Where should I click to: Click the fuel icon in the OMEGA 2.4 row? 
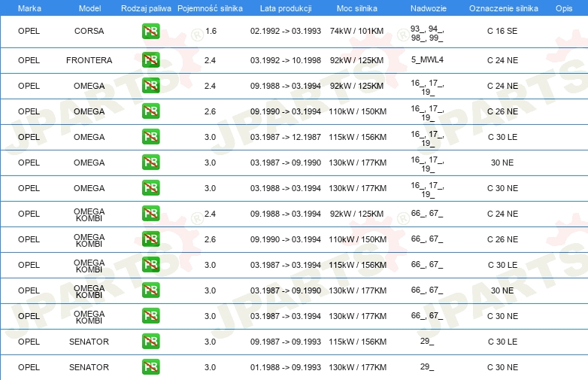coord(150,86)
